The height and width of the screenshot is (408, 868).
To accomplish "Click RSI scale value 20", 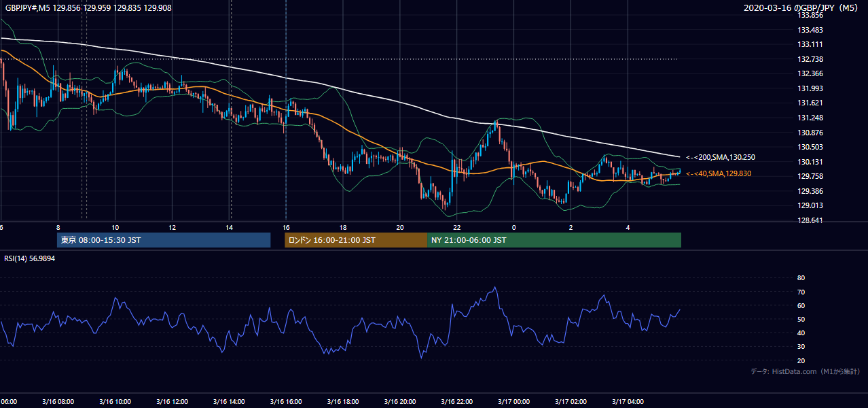I will coord(801,360).
